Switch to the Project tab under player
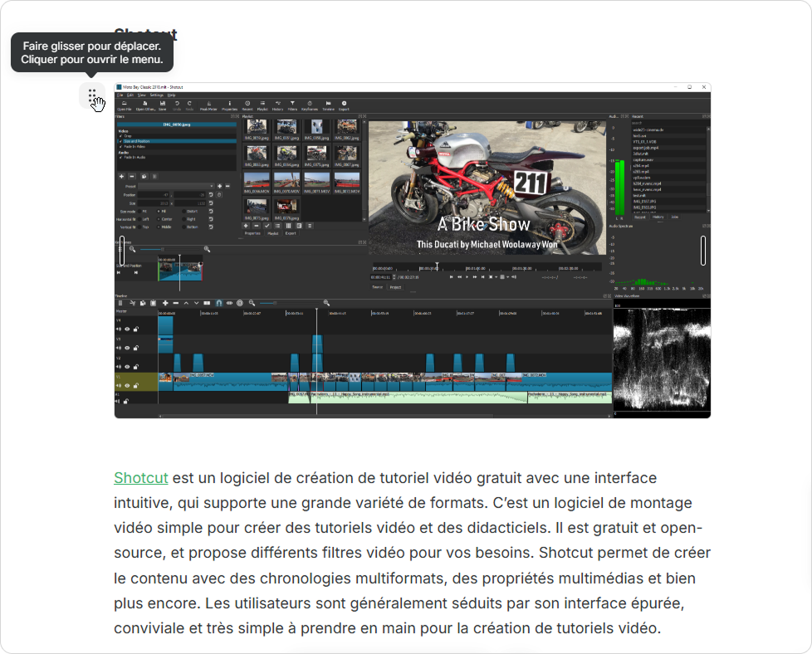 [395, 287]
